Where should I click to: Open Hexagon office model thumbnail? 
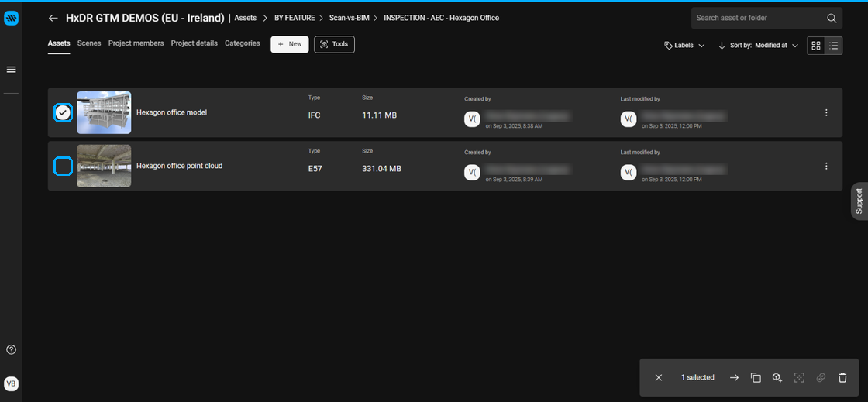[x=104, y=113]
